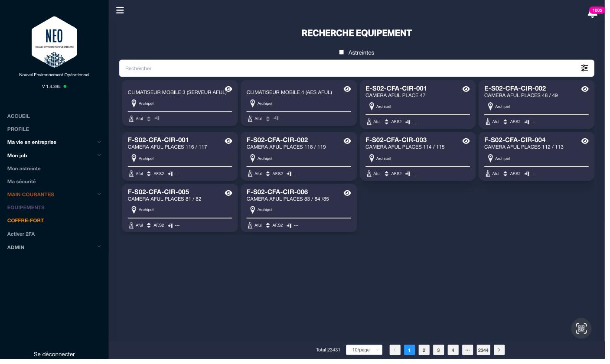This screenshot has width=610, height=364.
Task: Launch the QR code scanner button
Action: [581, 328]
